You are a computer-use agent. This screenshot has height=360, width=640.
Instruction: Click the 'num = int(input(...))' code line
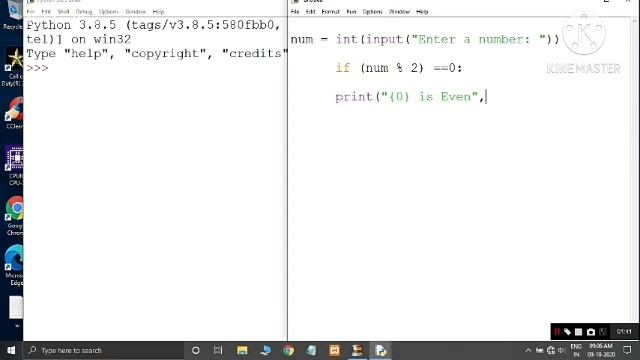tap(425, 40)
